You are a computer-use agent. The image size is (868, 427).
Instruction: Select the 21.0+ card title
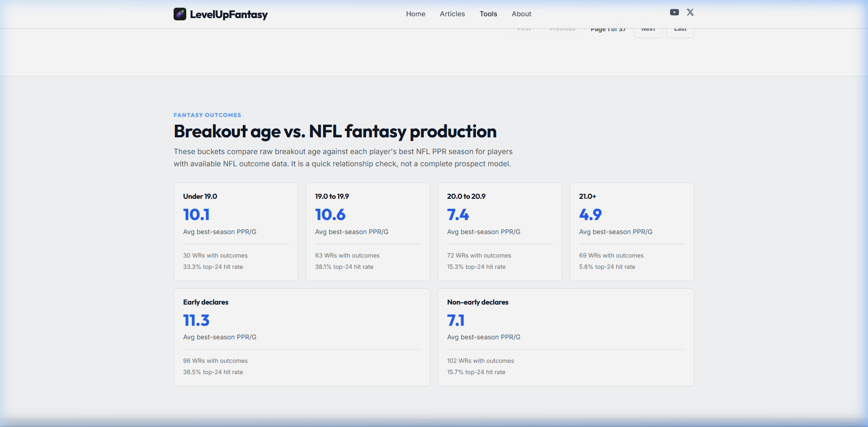coord(588,197)
